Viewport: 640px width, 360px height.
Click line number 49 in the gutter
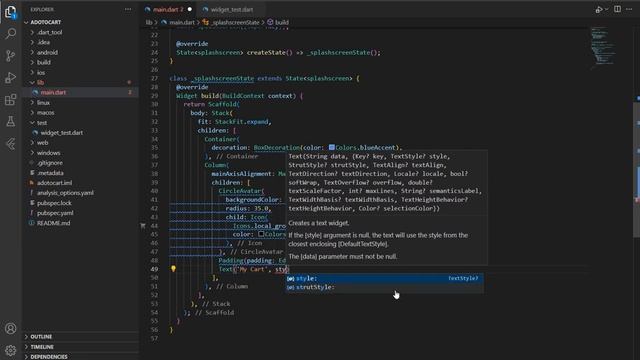[x=154, y=269]
